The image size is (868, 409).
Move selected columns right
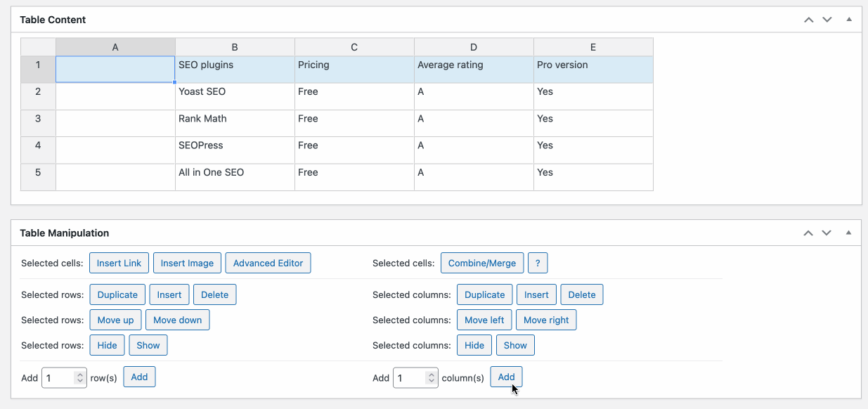tap(546, 320)
